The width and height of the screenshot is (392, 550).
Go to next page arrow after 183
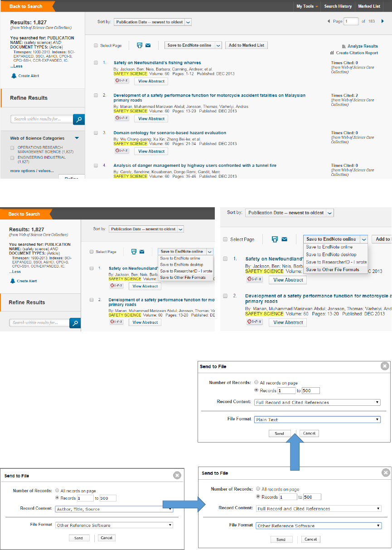(382, 21)
